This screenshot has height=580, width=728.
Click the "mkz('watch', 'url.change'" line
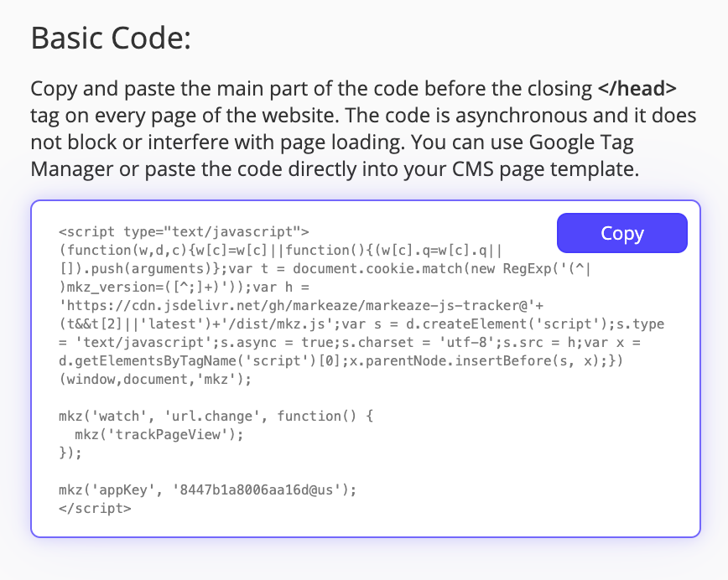coord(216,416)
